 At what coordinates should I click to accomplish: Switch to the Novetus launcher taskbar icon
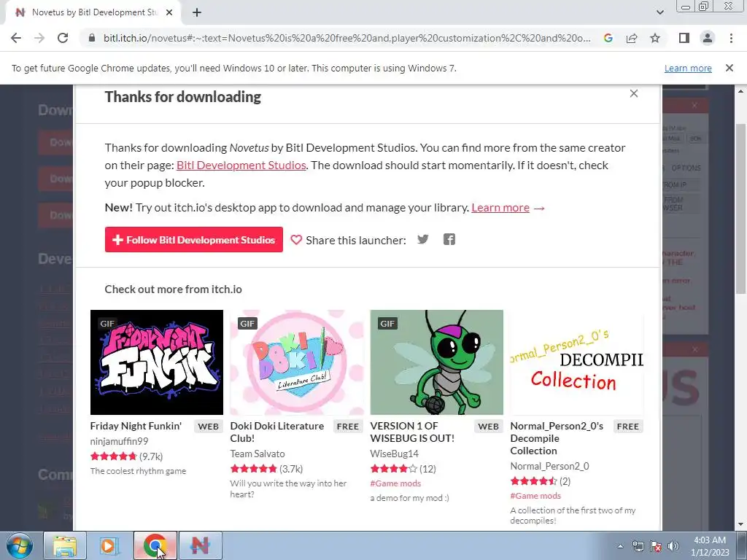pos(200,545)
